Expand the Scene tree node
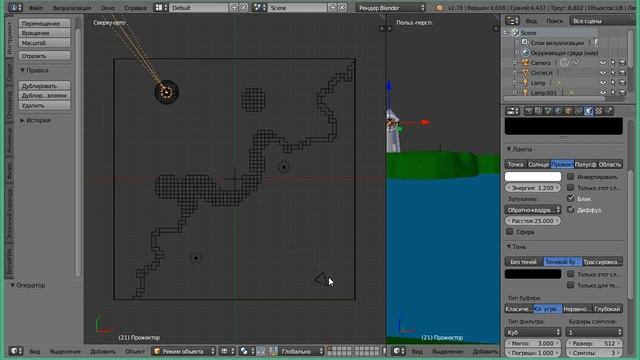640x360 pixels. tap(505, 33)
